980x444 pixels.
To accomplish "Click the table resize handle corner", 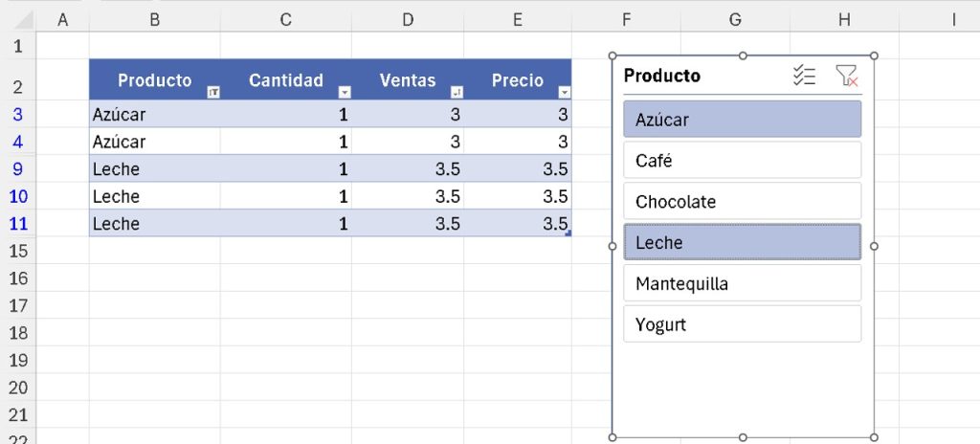I will click(x=568, y=233).
